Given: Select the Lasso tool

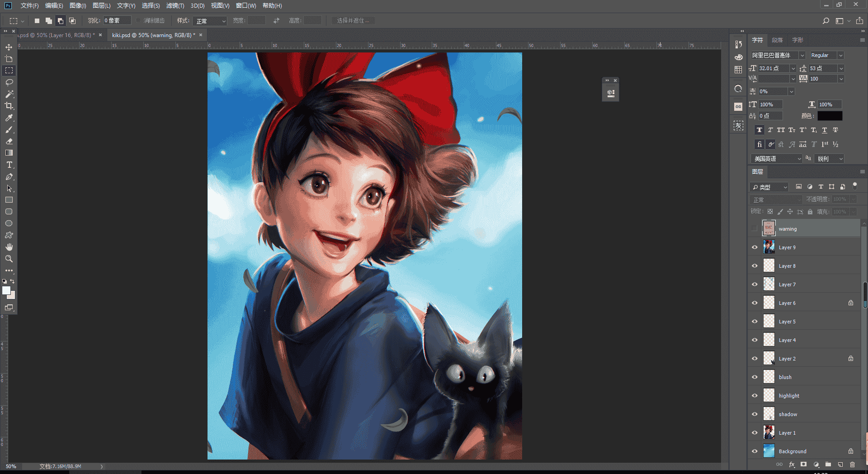Looking at the screenshot, I should 9,82.
